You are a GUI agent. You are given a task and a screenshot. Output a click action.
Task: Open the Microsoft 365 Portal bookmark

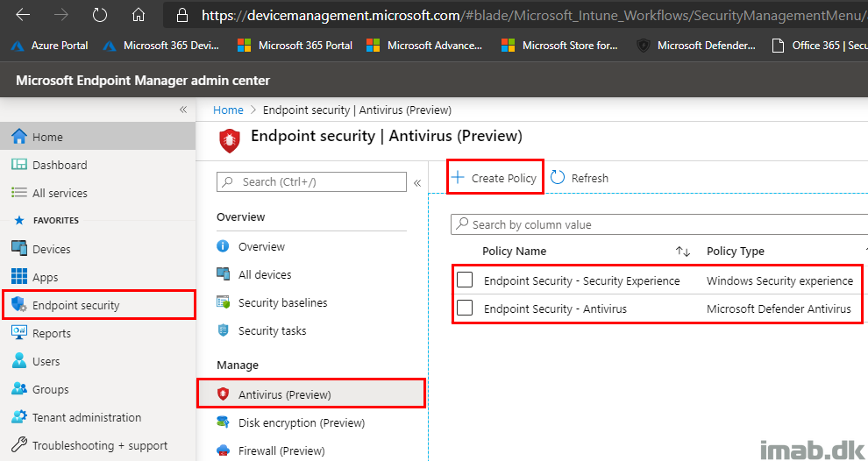[x=295, y=46]
